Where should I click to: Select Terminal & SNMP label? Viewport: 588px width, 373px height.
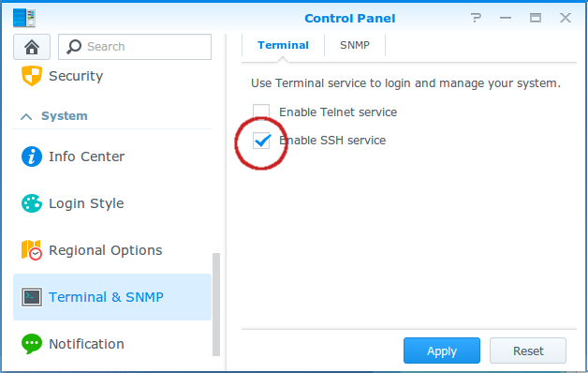[x=106, y=297]
